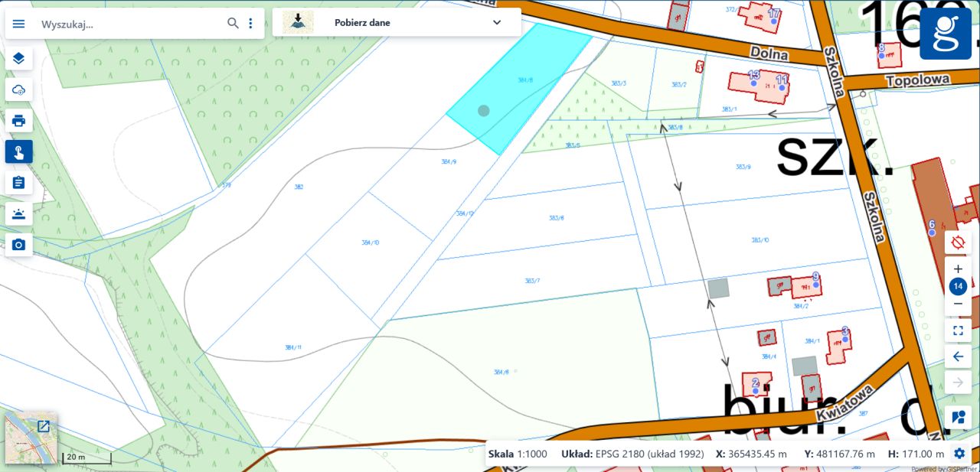Open the hamburger main menu

tap(19, 24)
